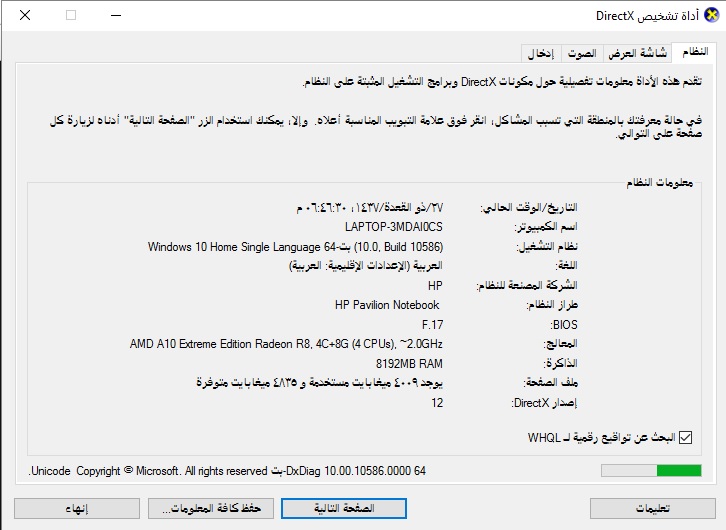This screenshot has width=726, height=530.
Task: Click the الذاكرة (Memory) label
Action: (560, 364)
